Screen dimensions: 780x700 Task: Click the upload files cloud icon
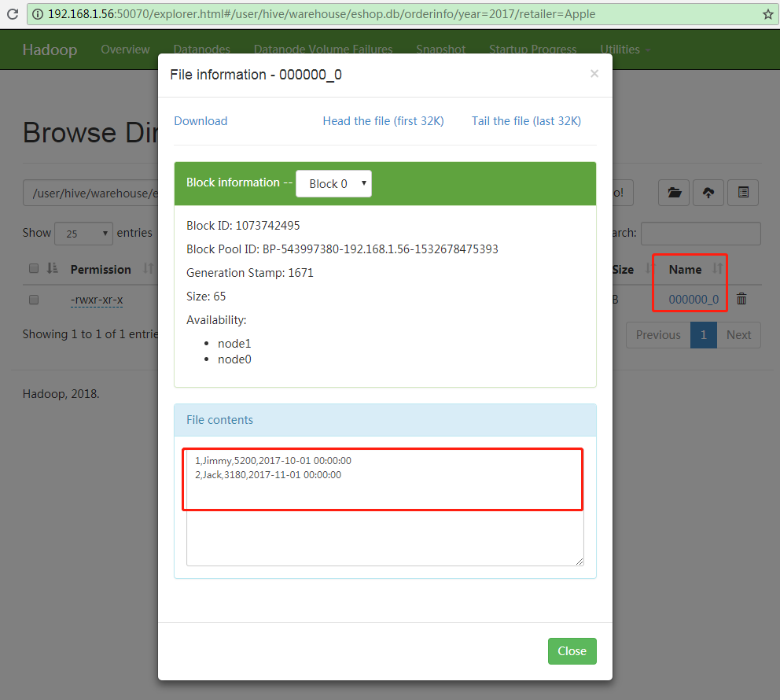coord(708,193)
